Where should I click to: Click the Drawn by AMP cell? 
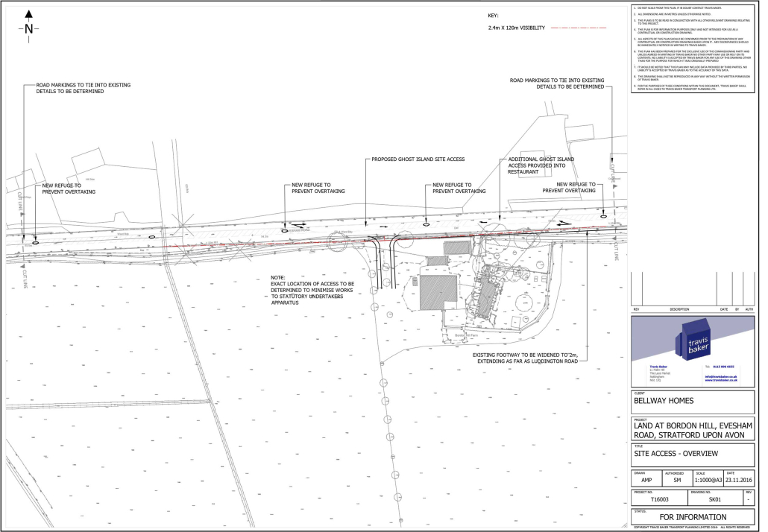coord(646,480)
